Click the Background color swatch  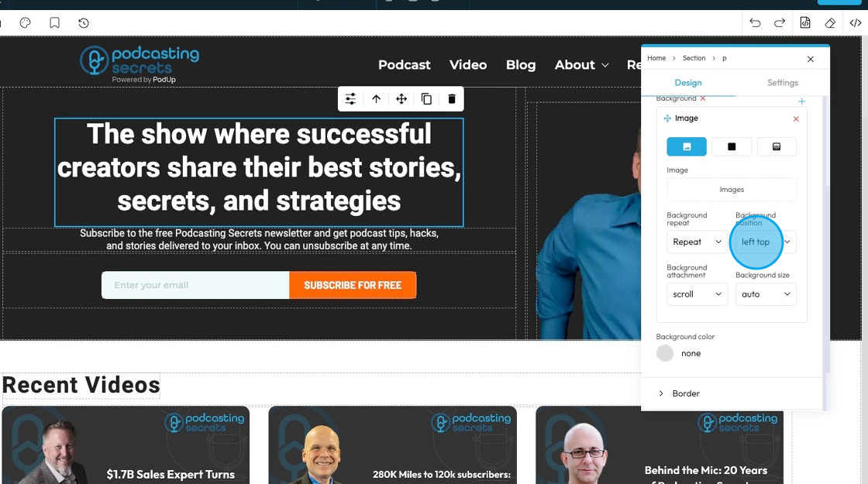[x=665, y=353]
